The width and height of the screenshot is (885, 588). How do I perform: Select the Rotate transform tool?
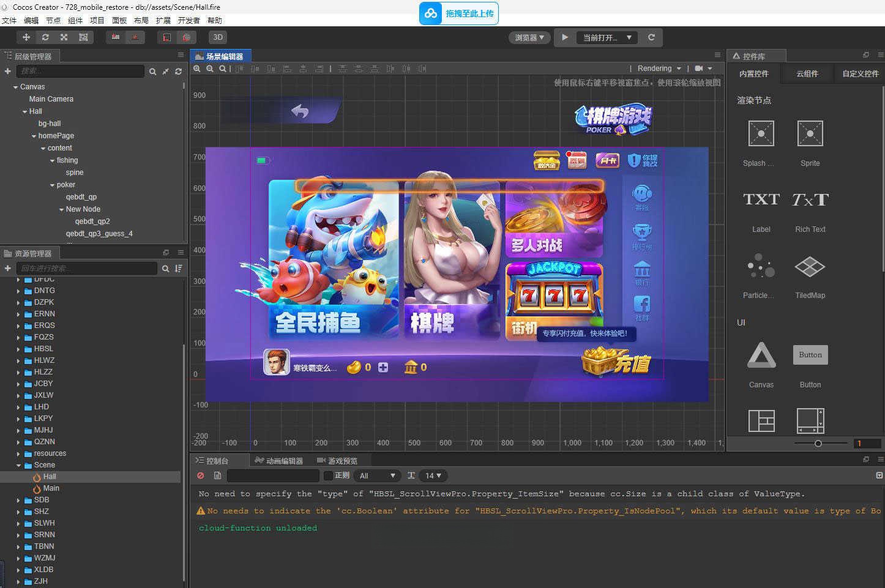[x=45, y=37]
